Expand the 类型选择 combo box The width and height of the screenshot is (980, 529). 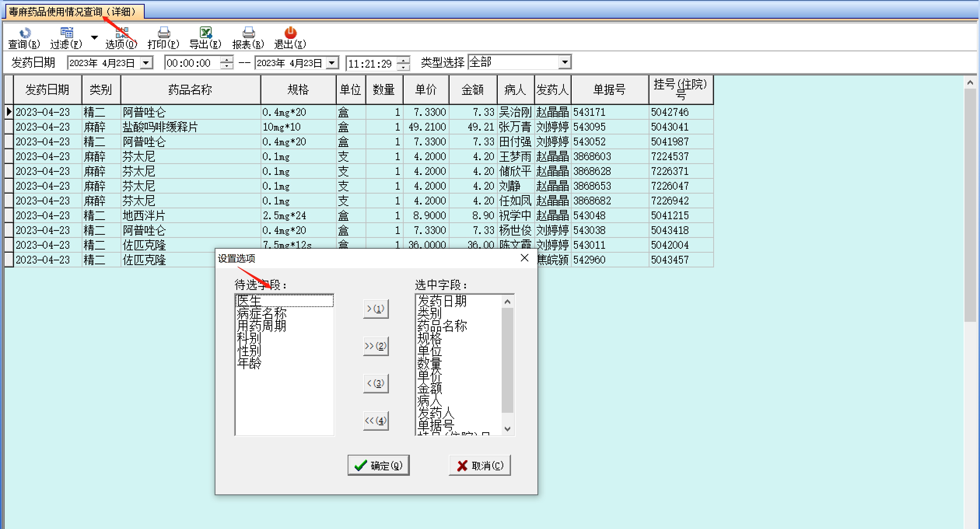[x=565, y=62]
